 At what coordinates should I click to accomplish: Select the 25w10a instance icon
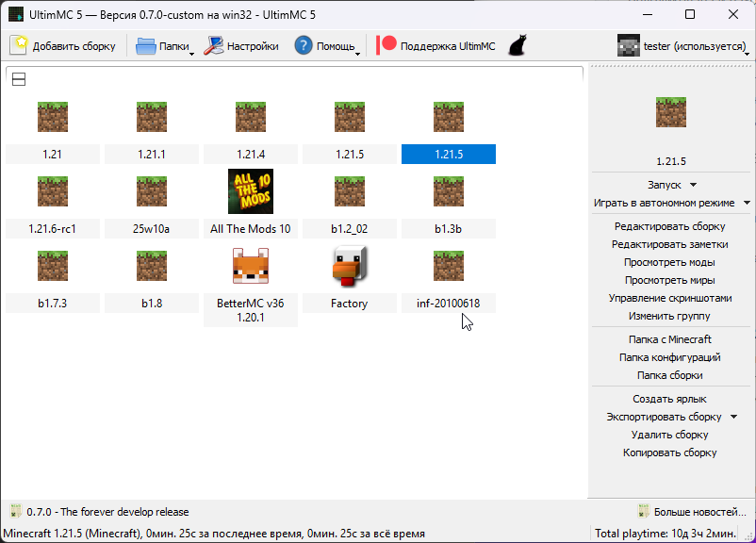pyautogui.click(x=152, y=191)
